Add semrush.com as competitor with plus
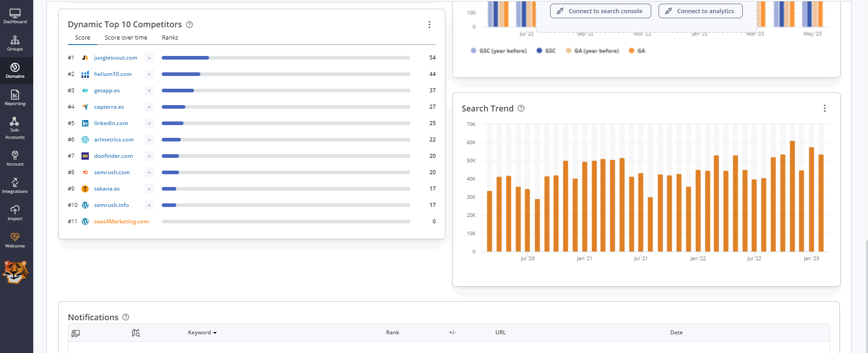Image resolution: width=868 pixels, height=353 pixels. tap(149, 172)
